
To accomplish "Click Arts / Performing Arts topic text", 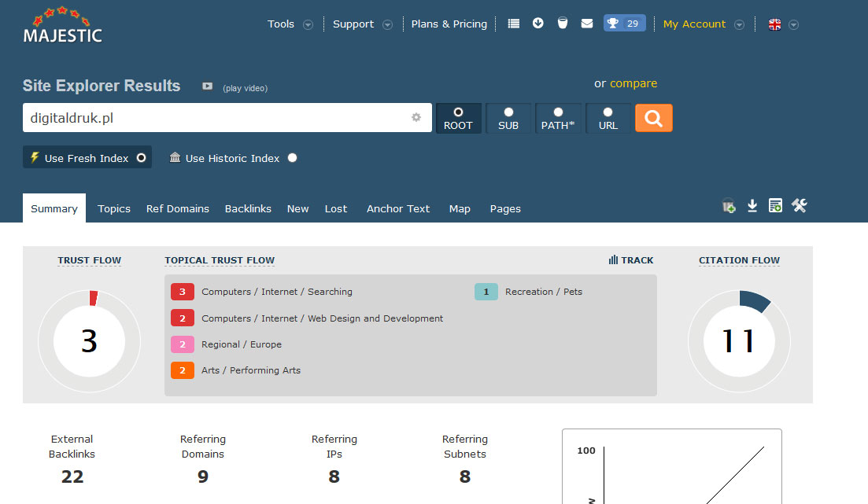I will coord(251,370).
